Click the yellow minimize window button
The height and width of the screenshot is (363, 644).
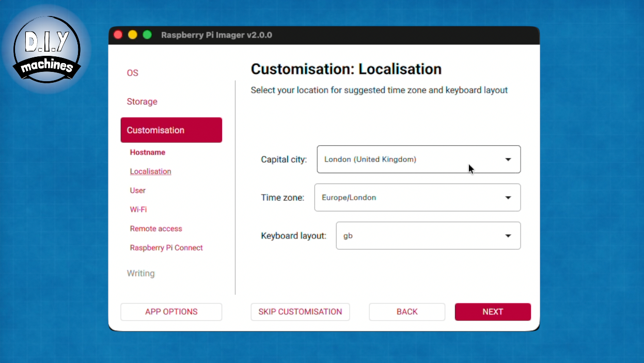coord(133,35)
